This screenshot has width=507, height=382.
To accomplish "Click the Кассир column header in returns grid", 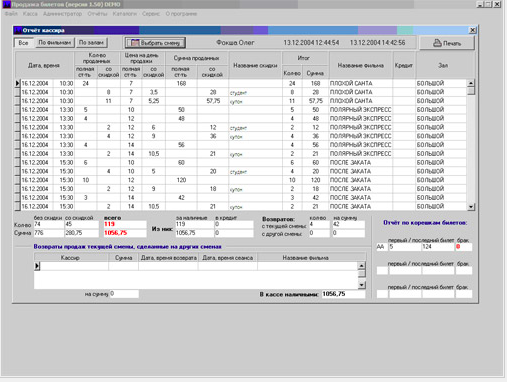I will 70,258.
